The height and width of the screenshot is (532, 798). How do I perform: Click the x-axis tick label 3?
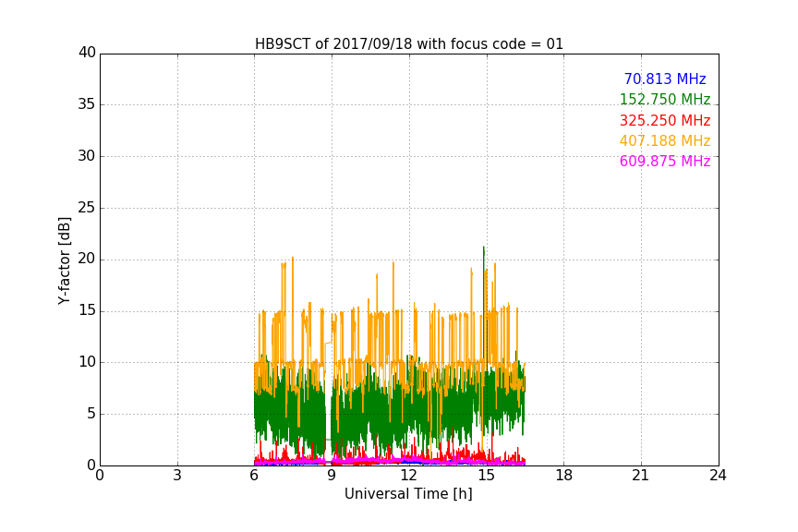[x=177, y=476]
